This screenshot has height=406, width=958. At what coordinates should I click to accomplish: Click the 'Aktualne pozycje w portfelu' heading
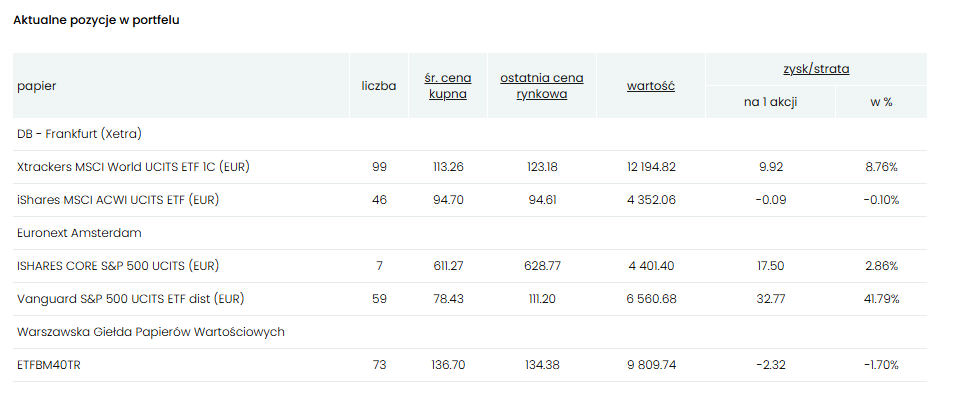coord(96,20)
